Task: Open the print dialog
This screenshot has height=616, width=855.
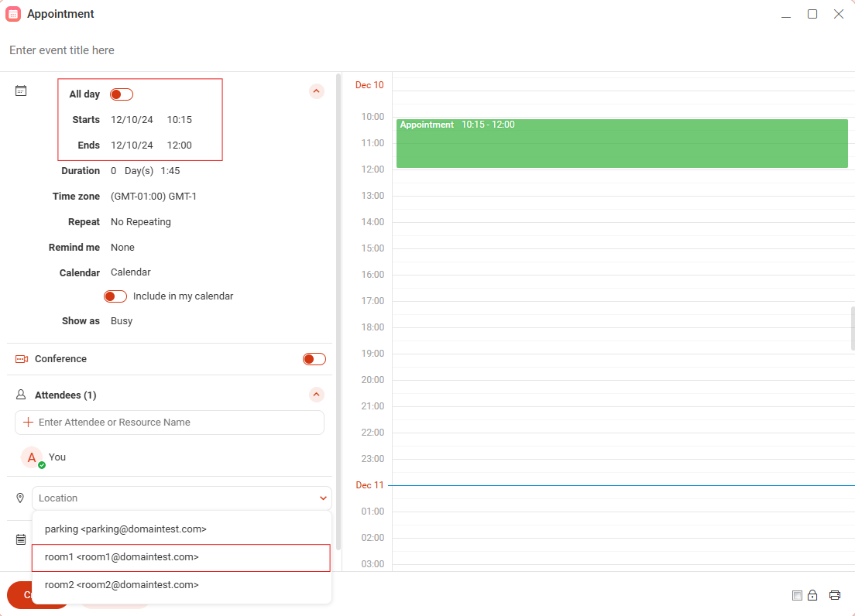Action: click(x=835, y=595)
